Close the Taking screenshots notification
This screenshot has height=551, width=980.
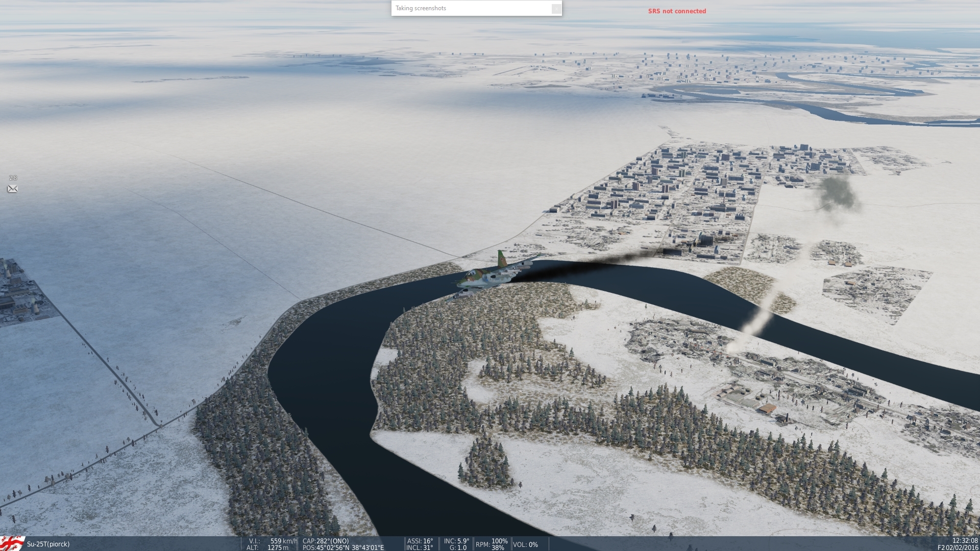(x=556, y=9)
